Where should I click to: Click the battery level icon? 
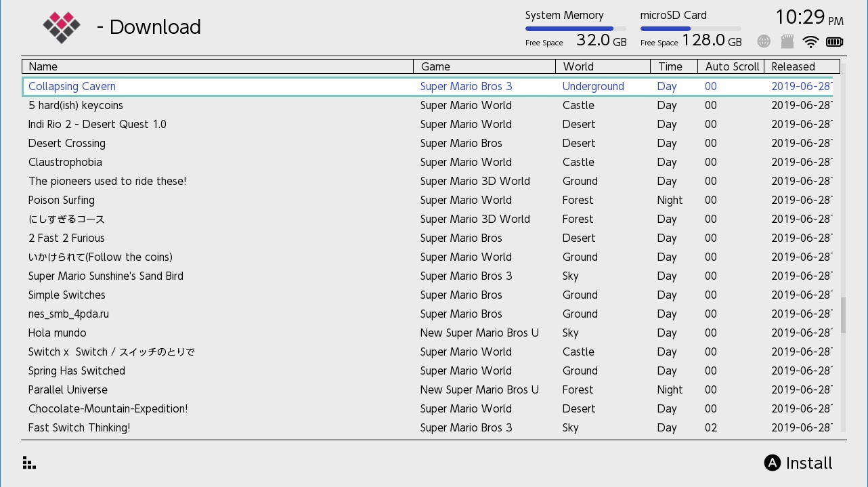835,42
